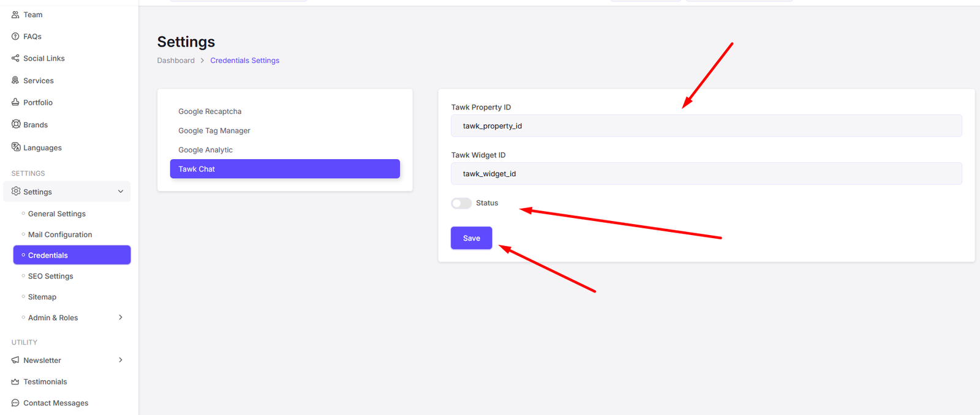Click the Services icon in sidebar
Image resolution: width=980 pixels, height=415 pixels.
(x=15, y=80)
